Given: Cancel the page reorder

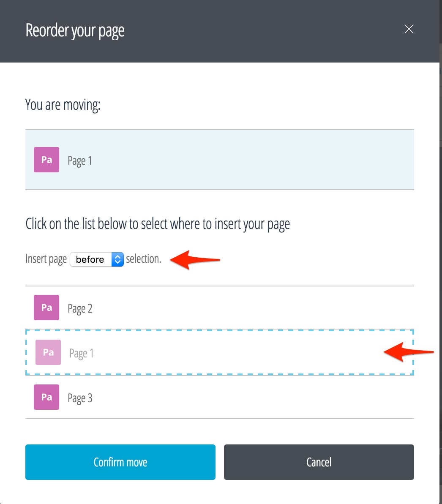Looking at the screenshot, I should tap(319, 462).
